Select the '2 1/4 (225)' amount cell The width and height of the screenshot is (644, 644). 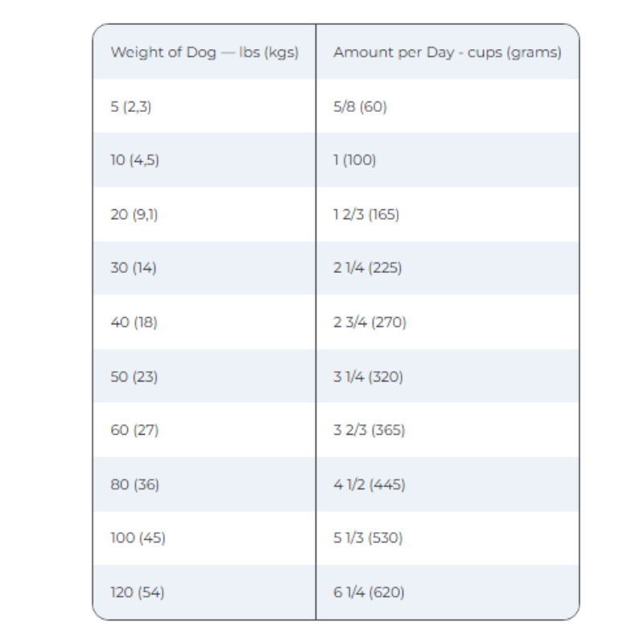pos(368,268)
